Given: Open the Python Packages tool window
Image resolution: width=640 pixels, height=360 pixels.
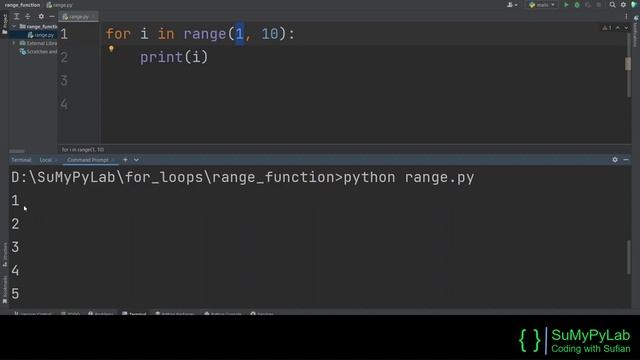Looking at the screenshot, I should click(x=175, y=313).
